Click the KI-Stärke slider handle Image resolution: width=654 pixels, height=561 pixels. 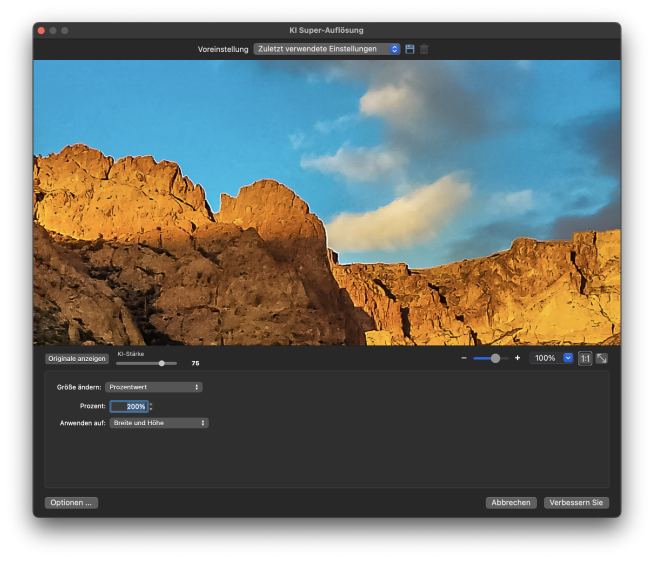(161, 363)
